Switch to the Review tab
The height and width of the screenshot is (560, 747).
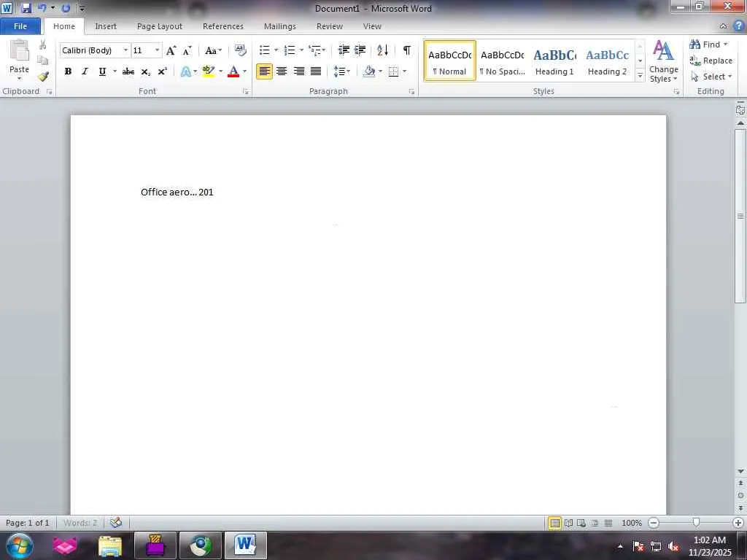330,26
